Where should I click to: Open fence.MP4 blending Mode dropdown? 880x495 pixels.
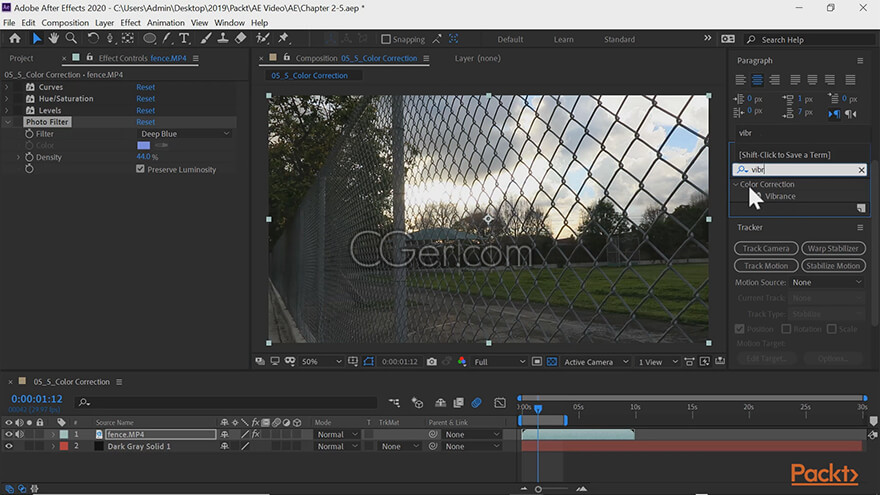[336, 434]
